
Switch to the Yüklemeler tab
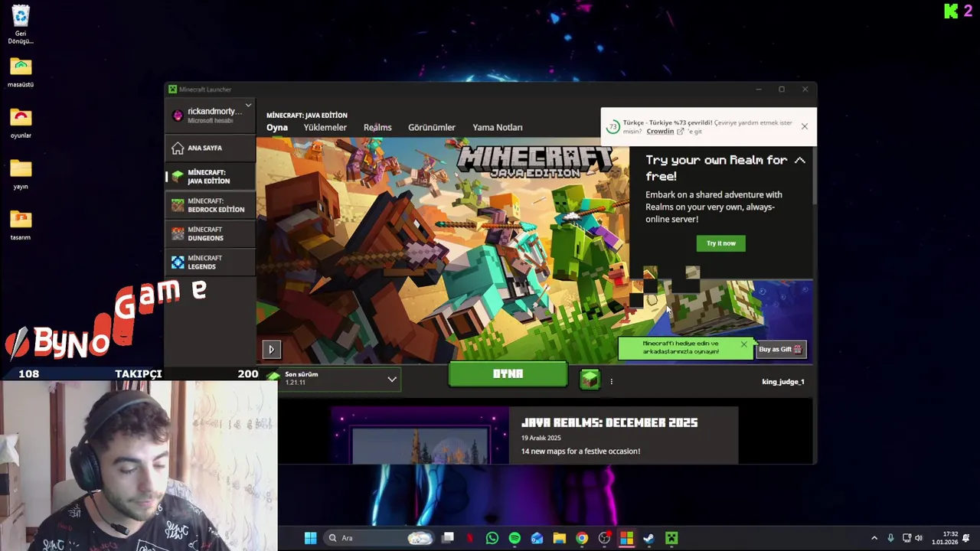325,128
